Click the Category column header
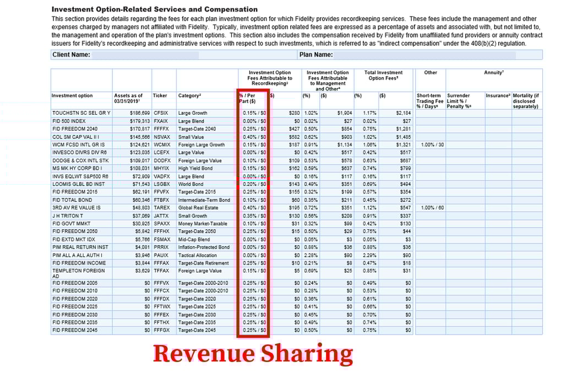 189,96
